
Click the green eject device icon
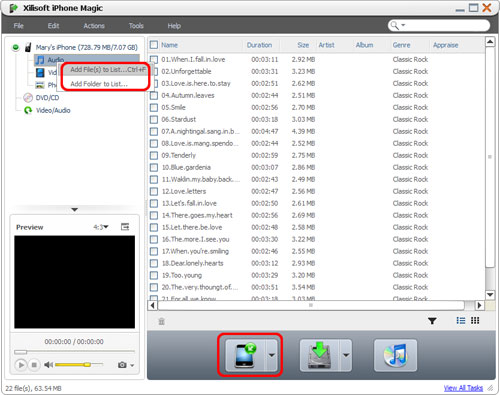coord(15,47)
